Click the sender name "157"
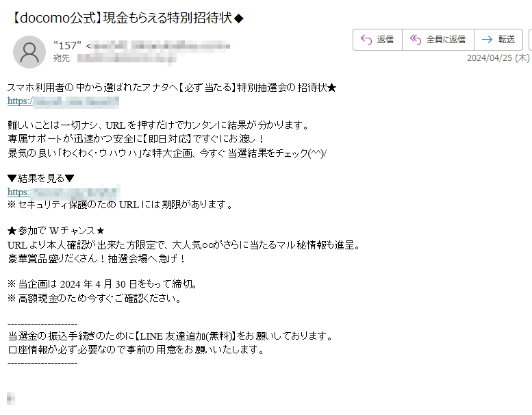The image size is (532, 415). pos(67,45)
